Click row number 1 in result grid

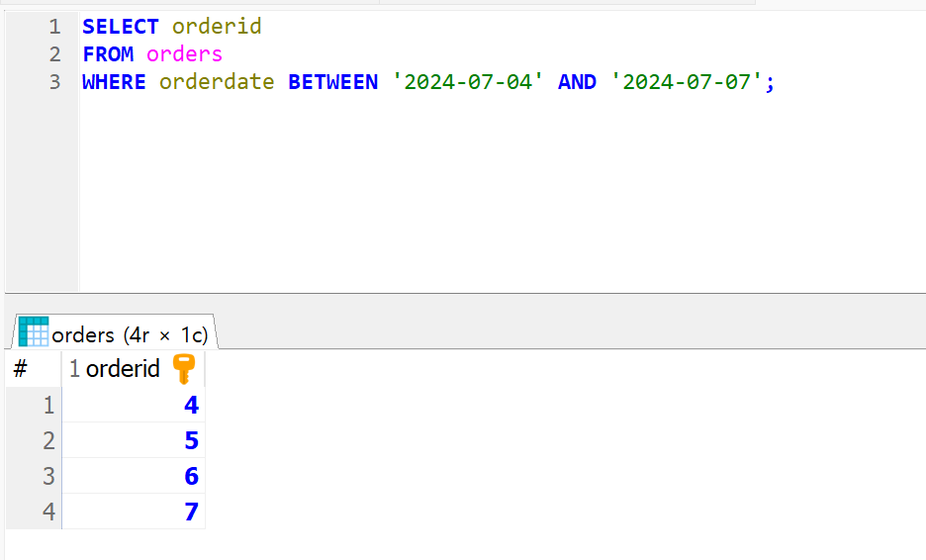coord(34,406)
